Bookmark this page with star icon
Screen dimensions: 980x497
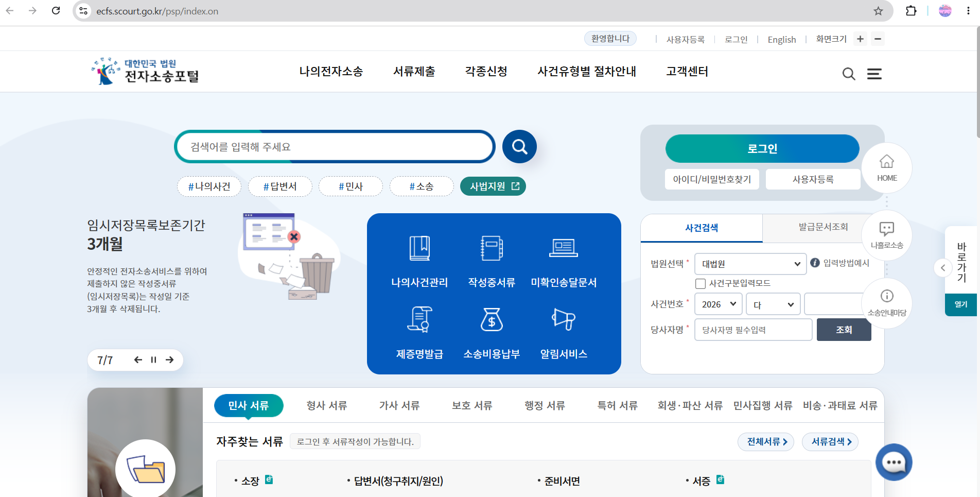pos(878,11)
